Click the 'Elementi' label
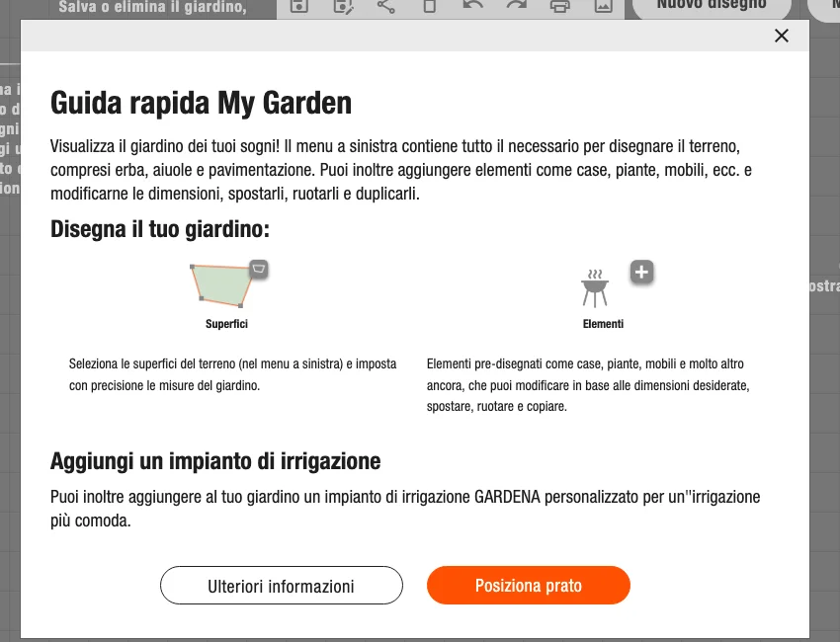840x642 pixels. [x=603, y=324]
